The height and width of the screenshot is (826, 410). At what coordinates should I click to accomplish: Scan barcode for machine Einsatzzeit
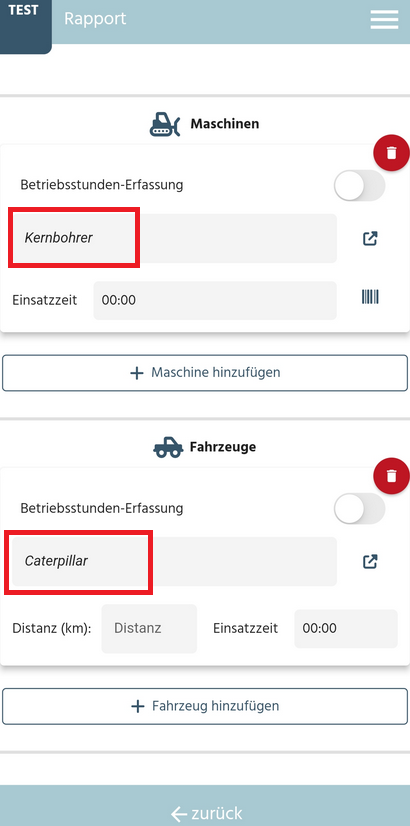click(370, 297)
